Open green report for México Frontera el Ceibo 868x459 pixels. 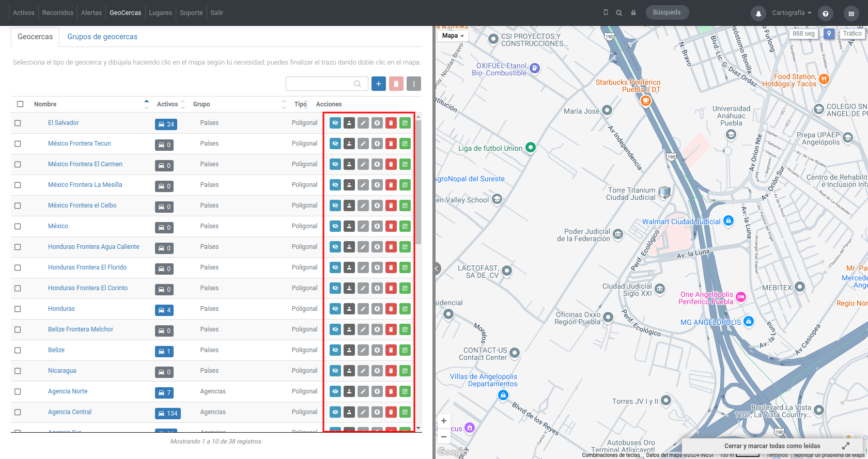(x=405, y=205)
